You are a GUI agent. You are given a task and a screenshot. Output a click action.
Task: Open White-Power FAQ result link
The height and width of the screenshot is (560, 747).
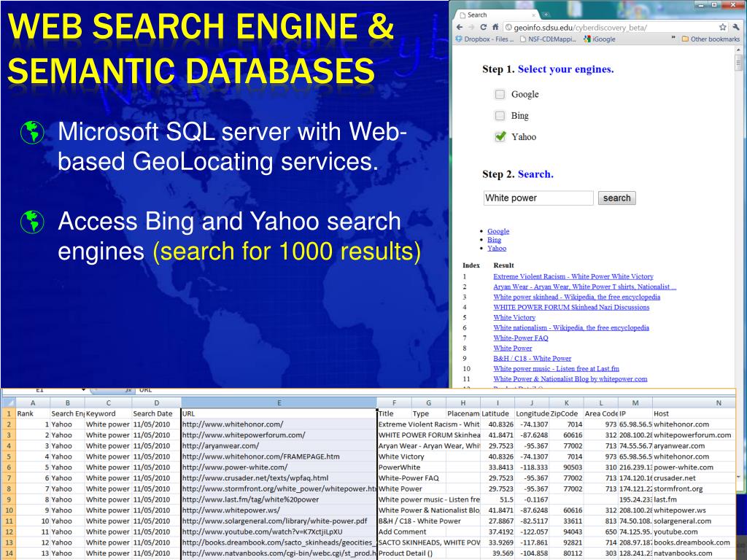(520, 338)
